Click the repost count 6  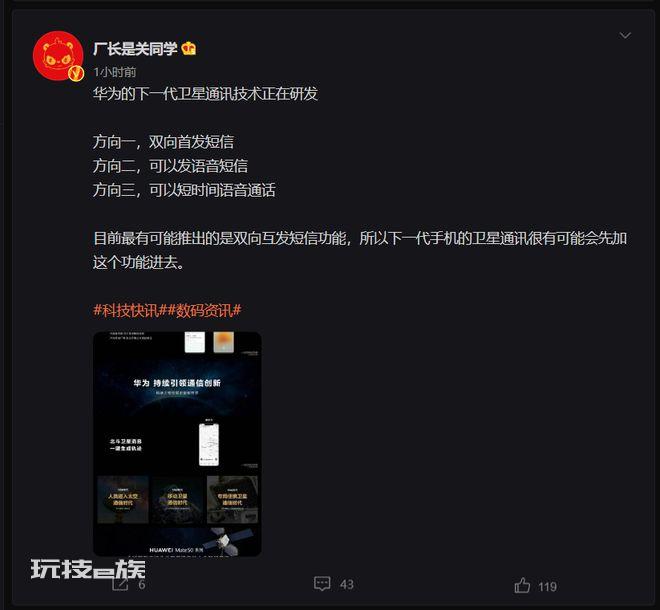[x=142, y=585]
